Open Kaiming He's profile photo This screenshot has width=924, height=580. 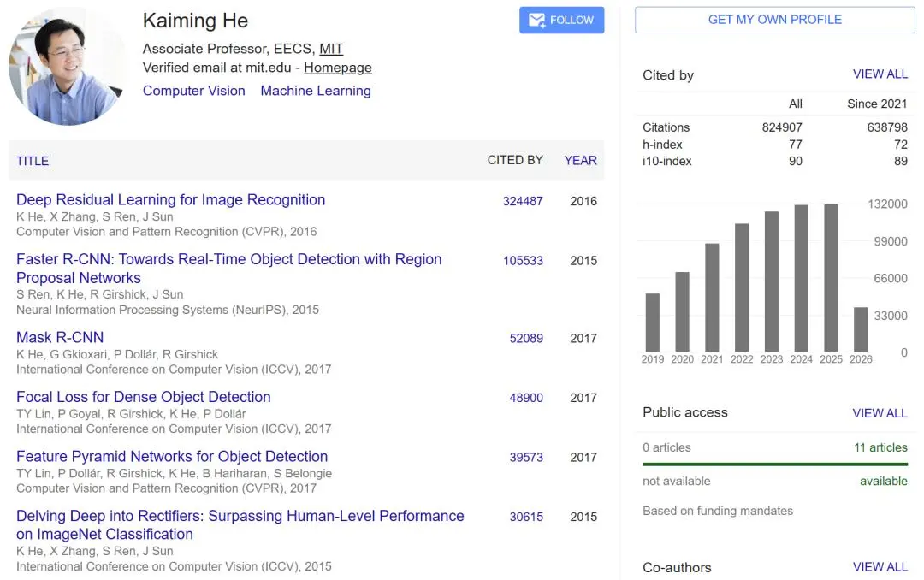pyautogui.click(x=68, y=67)
